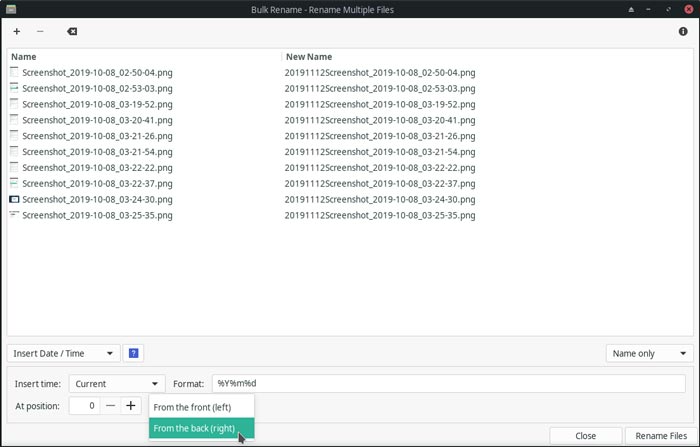This screenshot has width=700, height=447.
Task: Click the keep-above arrow icon in the title bar
Action: 631,9
